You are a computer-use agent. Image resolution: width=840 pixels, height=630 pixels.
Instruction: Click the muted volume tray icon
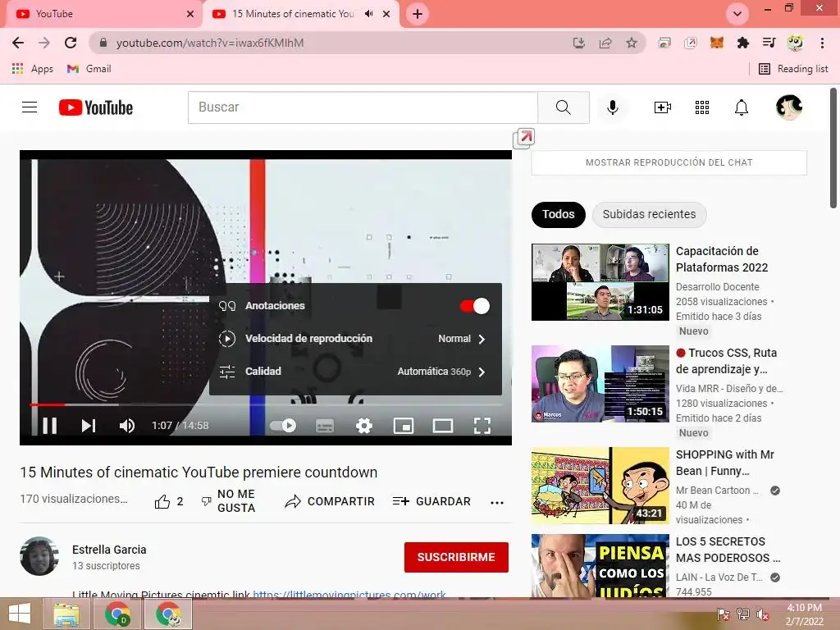coord(762,614)
